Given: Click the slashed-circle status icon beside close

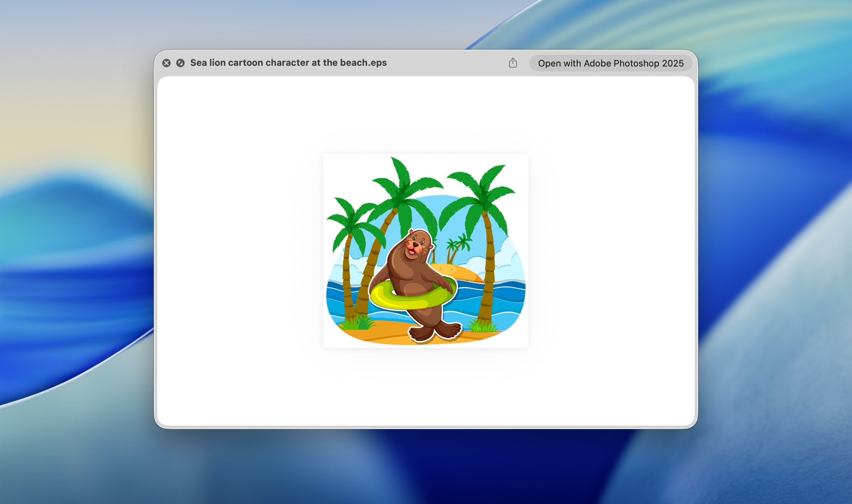Looking at the screenshot, I should (x=180, y=63).
